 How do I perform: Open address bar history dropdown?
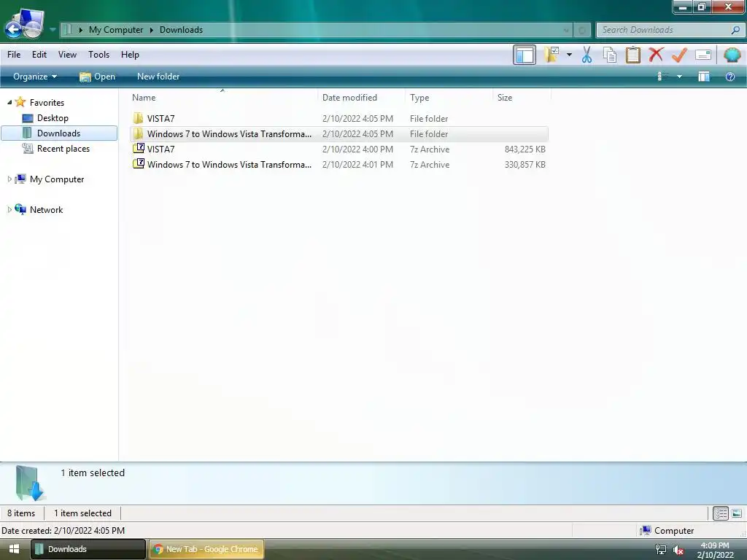[x=566, y=30]
